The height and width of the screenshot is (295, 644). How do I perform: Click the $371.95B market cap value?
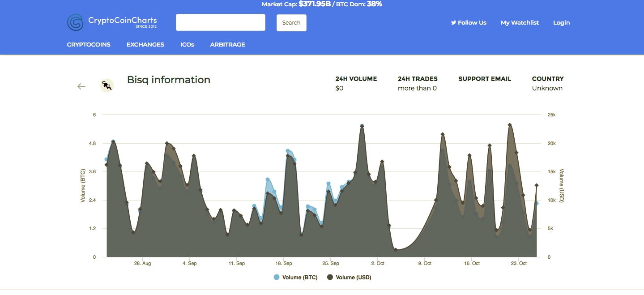[x=315, y=4]
